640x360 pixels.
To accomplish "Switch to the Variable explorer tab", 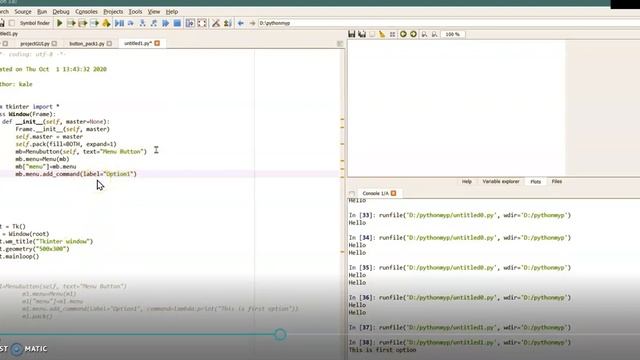I will tap(501, 182).
